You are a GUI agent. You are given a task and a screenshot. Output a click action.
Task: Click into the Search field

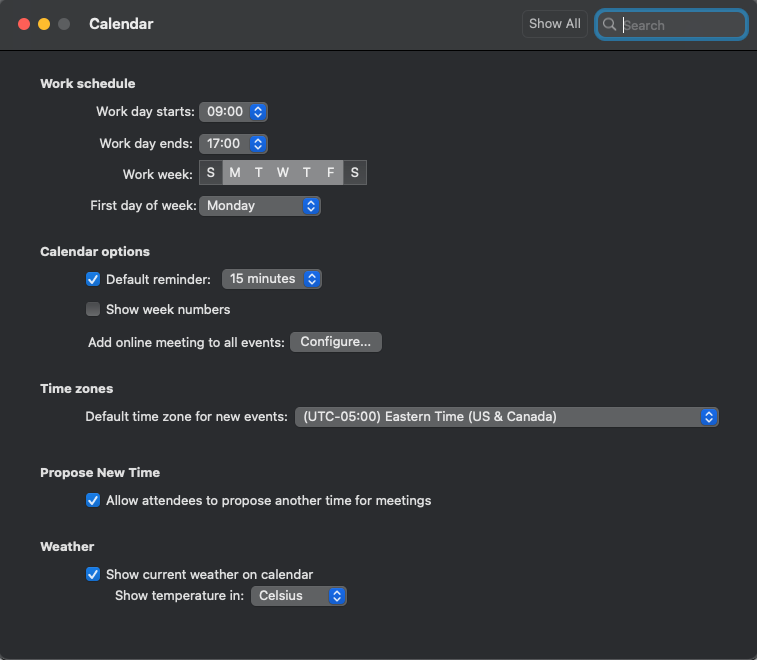click(681, 25)
